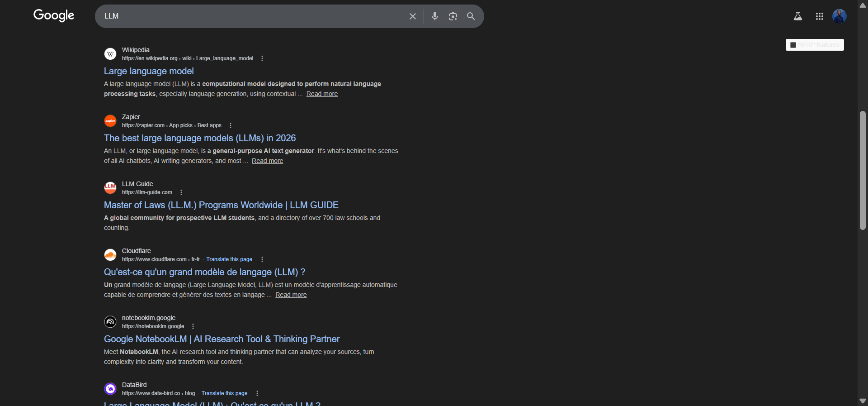Click the Cloudflare site name
Viewport: 868px width, 406px height.
click(137, 251)
